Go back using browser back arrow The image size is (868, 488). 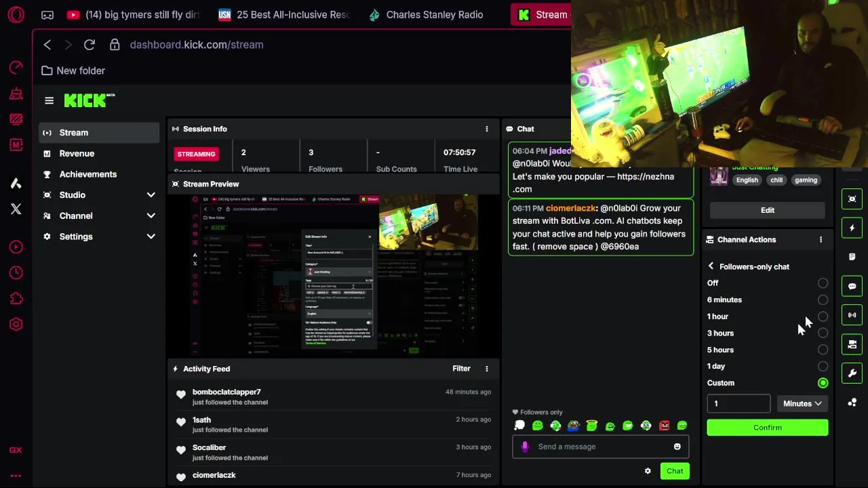tap(47, 45)
